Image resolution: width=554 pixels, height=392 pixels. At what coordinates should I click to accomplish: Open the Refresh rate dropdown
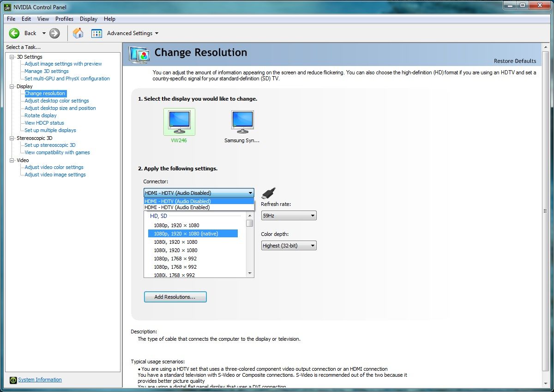[289, 216]
